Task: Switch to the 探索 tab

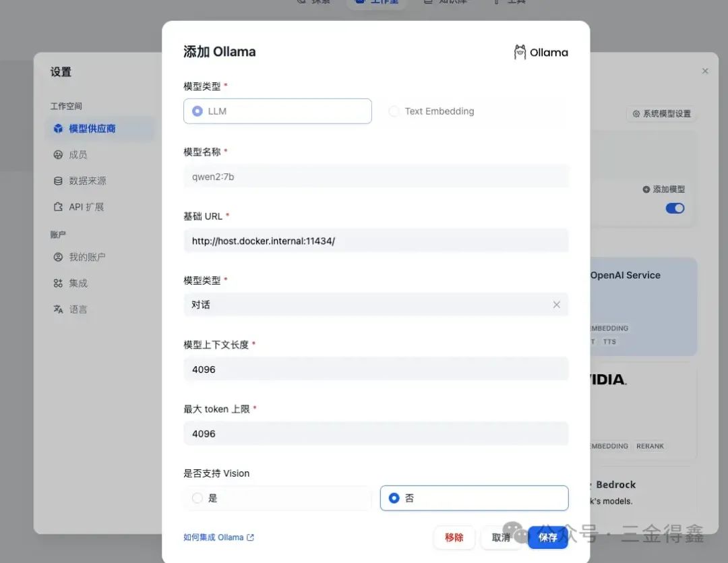Action: 313,2
